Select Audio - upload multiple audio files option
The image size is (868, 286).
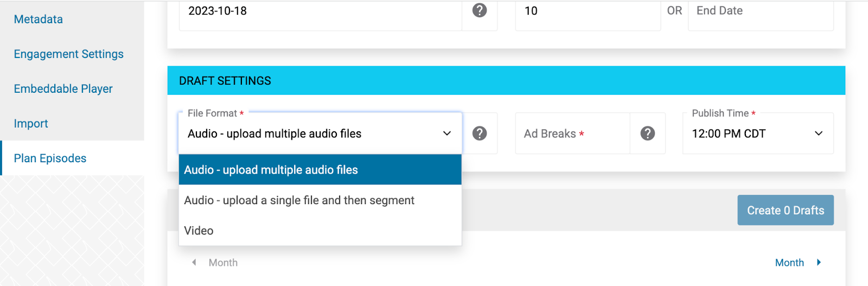pyautogui.click(x=320, y=170)
